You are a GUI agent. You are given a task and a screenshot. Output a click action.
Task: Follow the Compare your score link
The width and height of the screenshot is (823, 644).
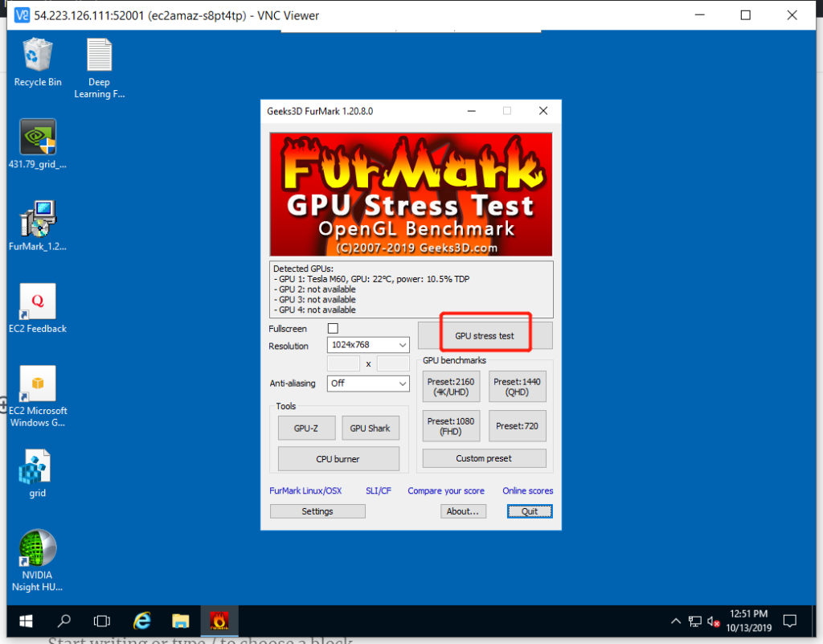click(x=446, y=490)
